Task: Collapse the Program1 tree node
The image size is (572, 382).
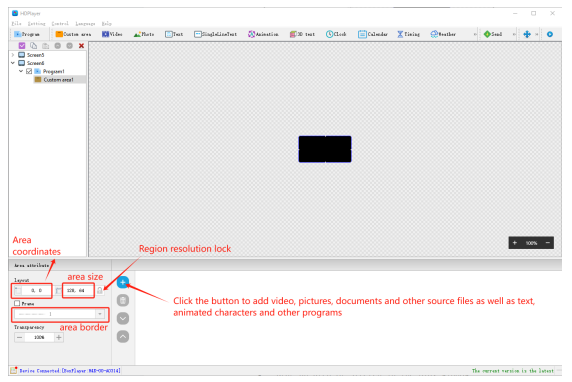Action: click(21, 71)
